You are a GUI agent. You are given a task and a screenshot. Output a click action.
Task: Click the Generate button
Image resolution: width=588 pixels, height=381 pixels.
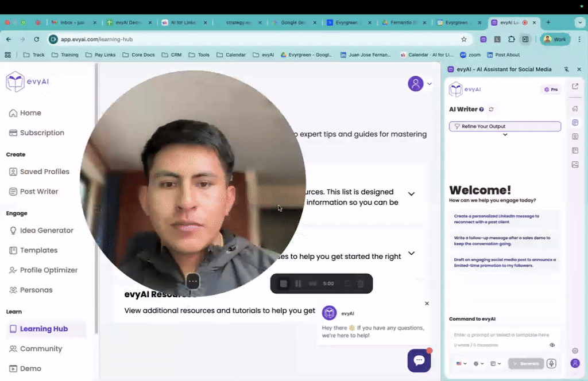pyautogui.click(x=526, y=363)
